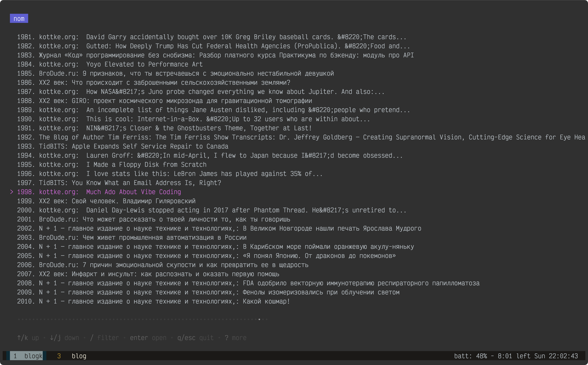Select item 1991 NIN Closer Ghostbusters Theme

[164, 128]
